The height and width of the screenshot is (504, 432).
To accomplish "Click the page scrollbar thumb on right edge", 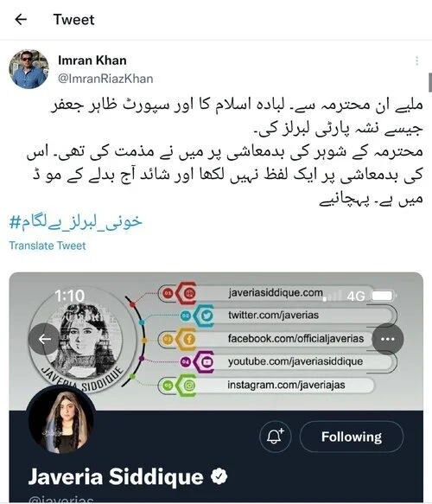I will pyautogui.click(x=430, y=82).
